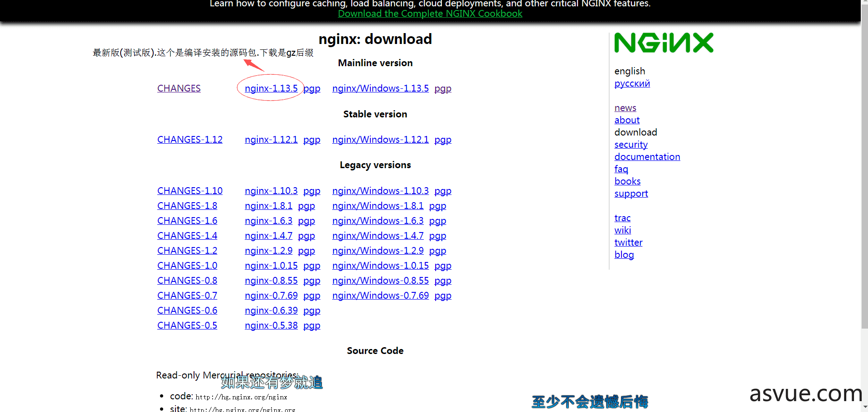Open CHANGES-0.5 link

(x=187, y=325)
